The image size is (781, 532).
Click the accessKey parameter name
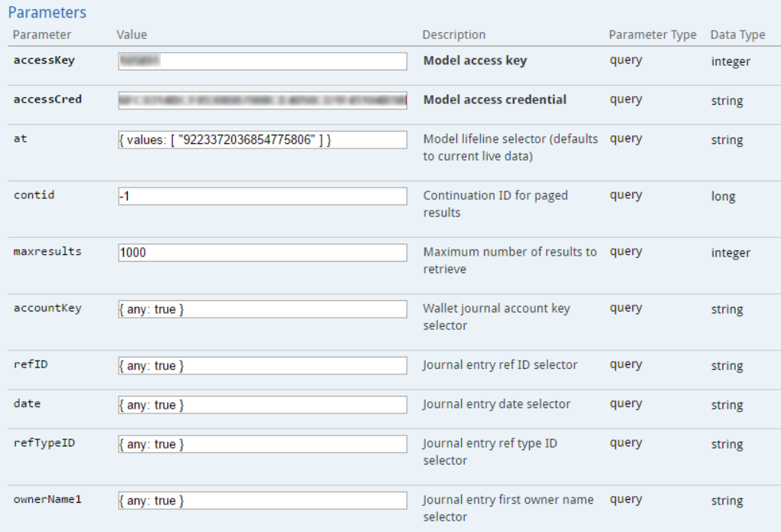[44, 60]
